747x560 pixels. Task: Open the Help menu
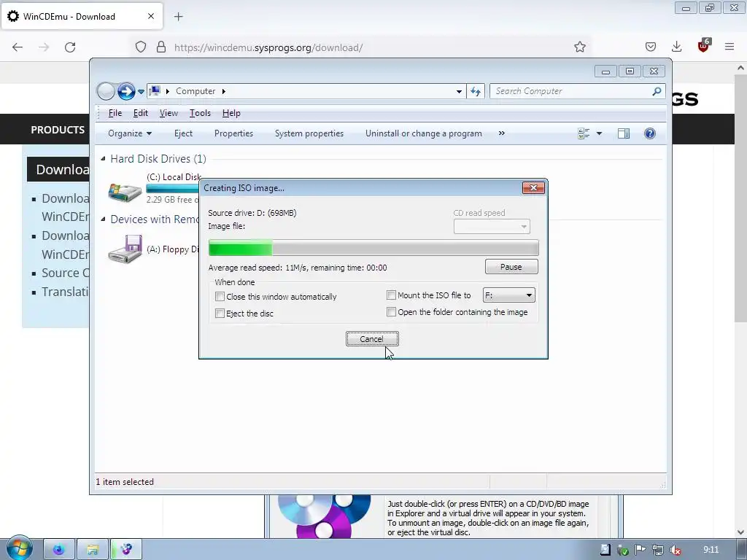pos(231,113)
